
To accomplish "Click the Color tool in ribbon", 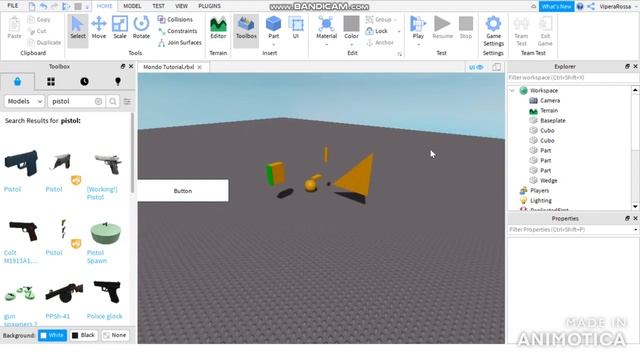I will pyautogui.click(x=351, y=28).
